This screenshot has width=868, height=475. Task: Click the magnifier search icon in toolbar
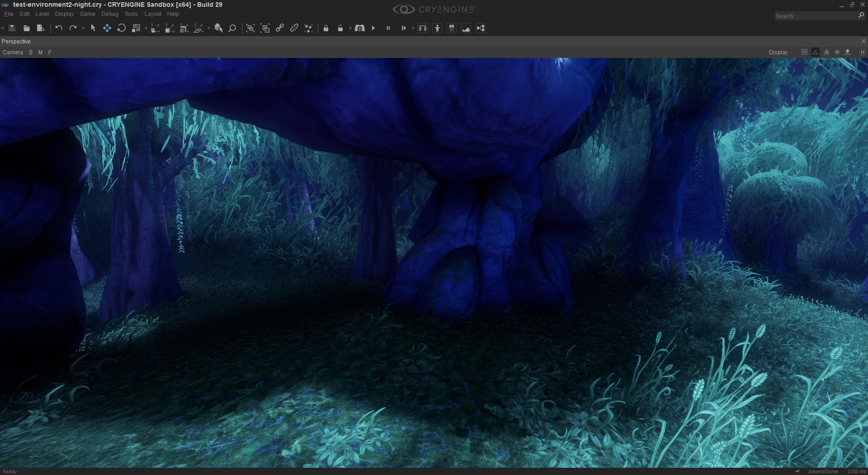(x=232, y=28)
